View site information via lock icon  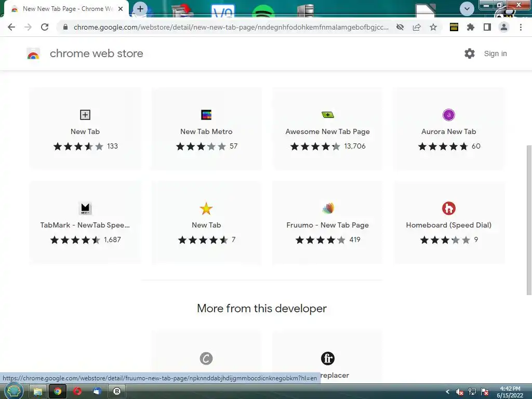click(65, 27)
